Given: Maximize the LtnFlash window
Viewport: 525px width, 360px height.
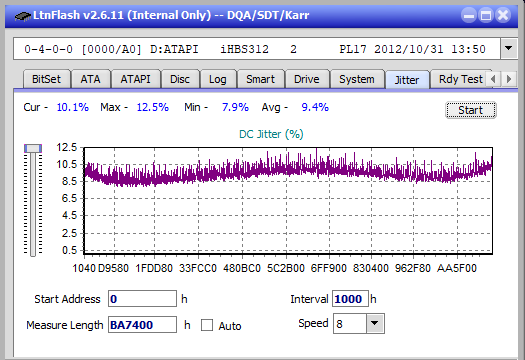Looking at the screenshot, I should [x=486, y=15].
